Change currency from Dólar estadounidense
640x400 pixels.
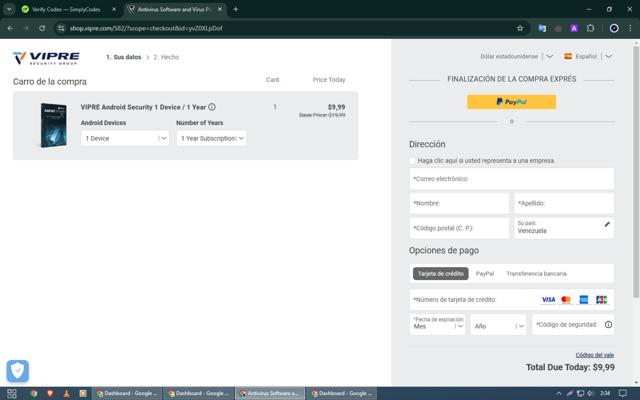coord(516,56)
